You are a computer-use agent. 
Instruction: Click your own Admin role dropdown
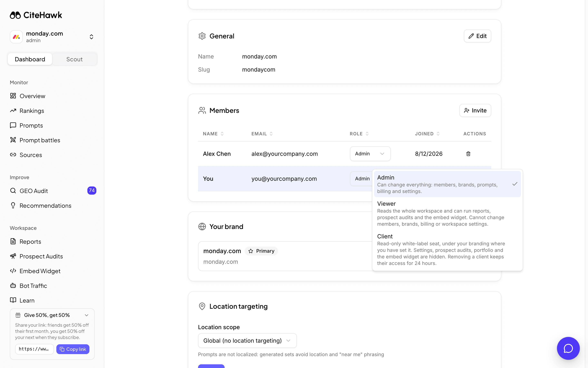(361, 179)
